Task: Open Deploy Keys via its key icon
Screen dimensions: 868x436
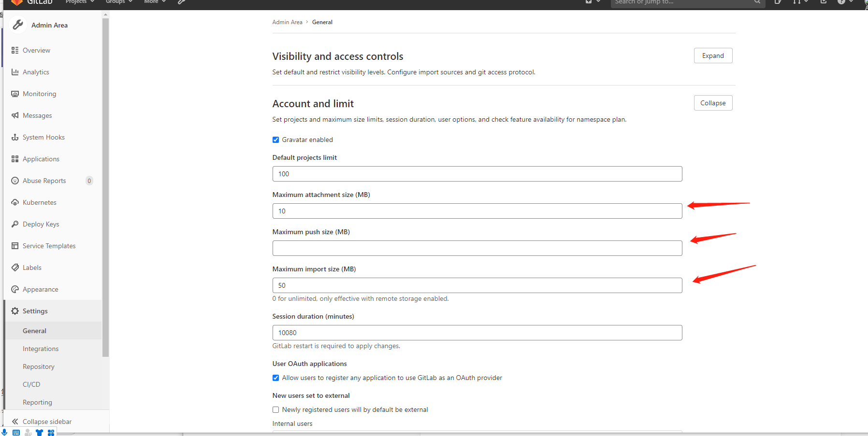Action: pyautogui.click(x=15, y=224)
